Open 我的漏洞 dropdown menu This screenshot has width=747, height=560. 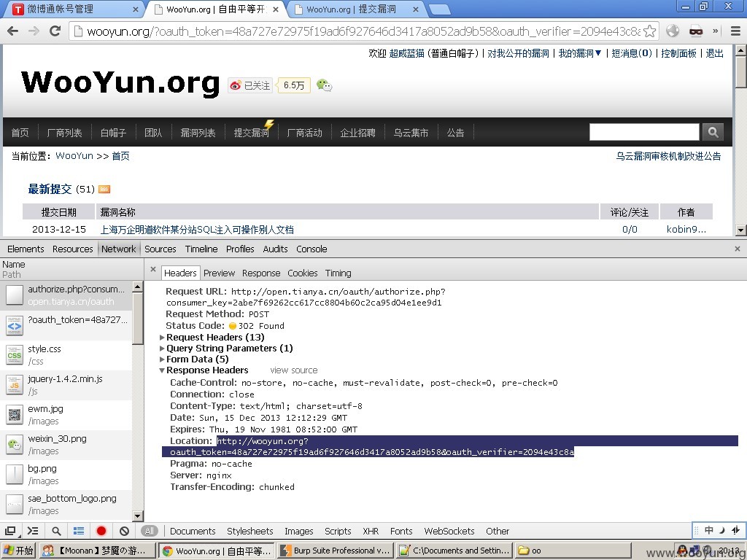pyautogui.click(x=580, y=53)
